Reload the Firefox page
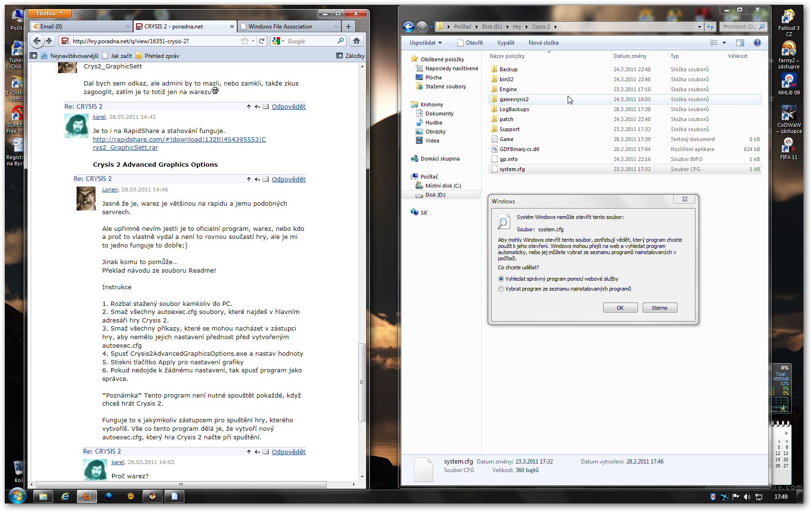 click(261, 41)
